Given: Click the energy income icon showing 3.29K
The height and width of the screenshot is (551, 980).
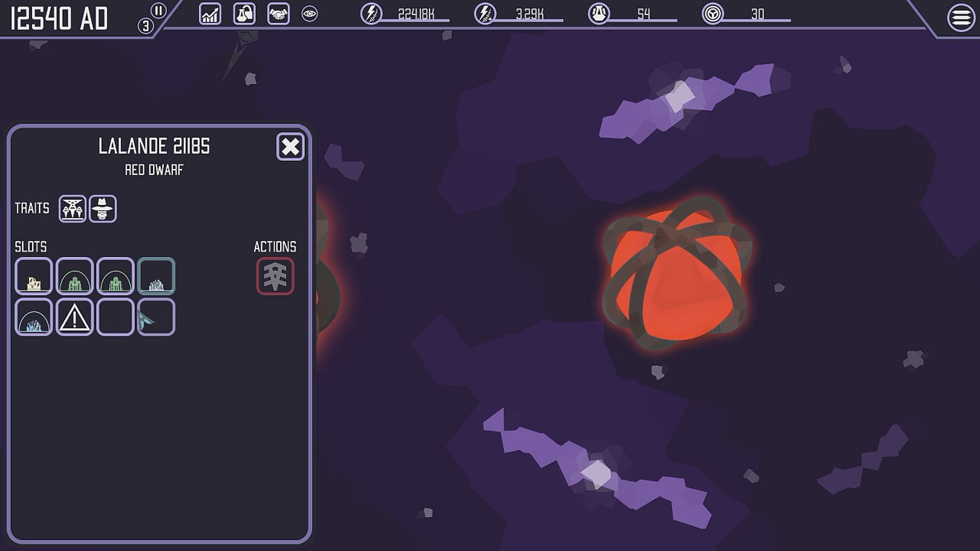Looking at the screenshot, I should coord(484,14).
